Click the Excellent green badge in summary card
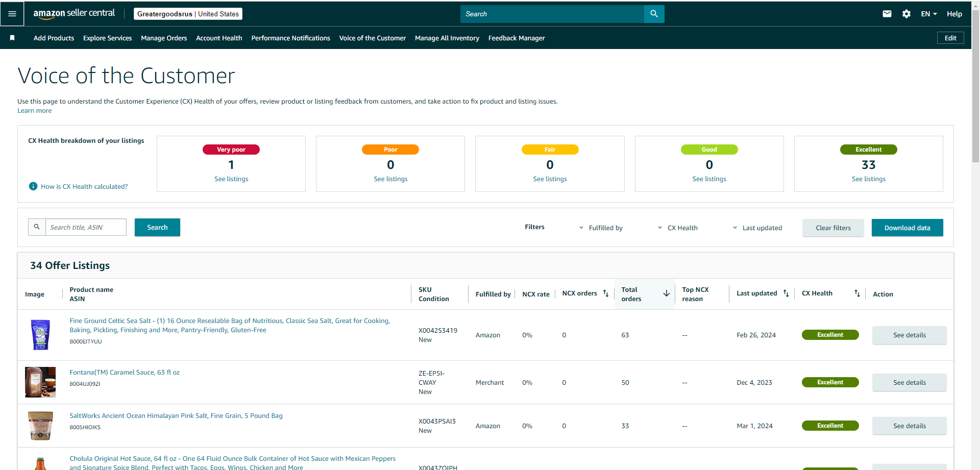This screenshot has height=470, width=980. coord(868,150)
